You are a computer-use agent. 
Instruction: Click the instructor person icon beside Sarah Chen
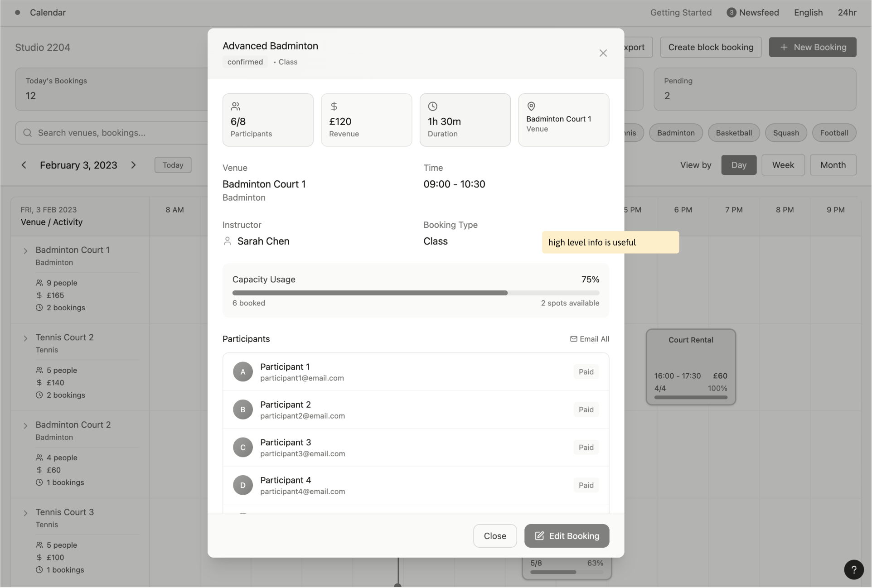[x=228, y=241]
